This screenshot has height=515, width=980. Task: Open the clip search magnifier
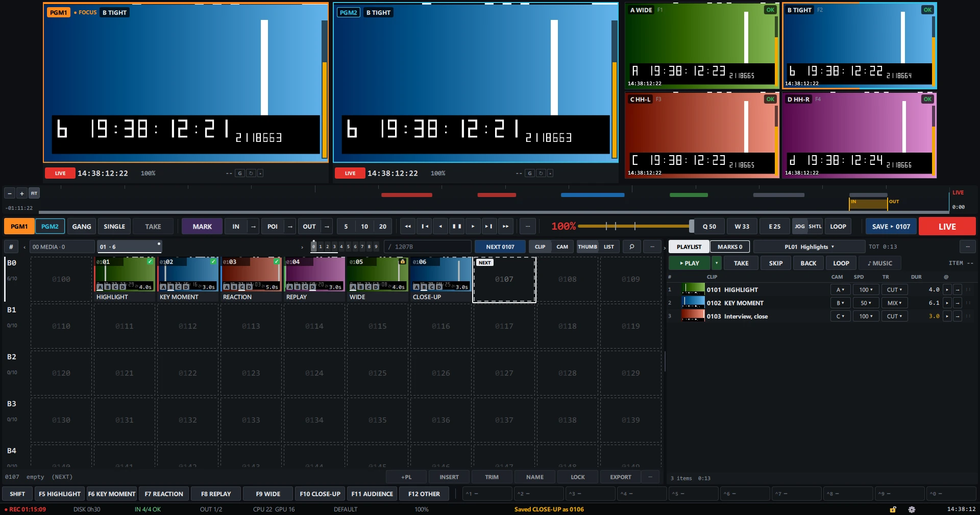[x=632, y=247]
